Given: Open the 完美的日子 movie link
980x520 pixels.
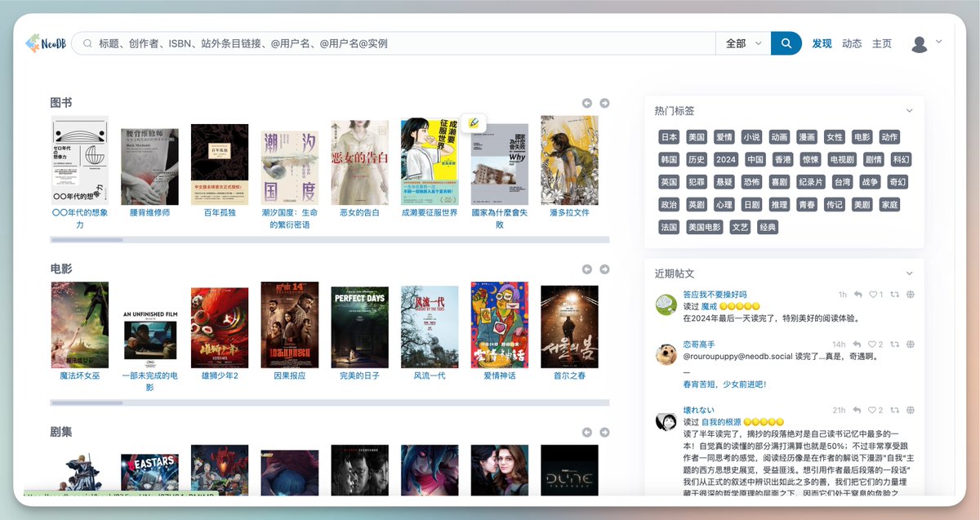Looking at the screenshot, I should pyautogui.click(x=359, y=376).
